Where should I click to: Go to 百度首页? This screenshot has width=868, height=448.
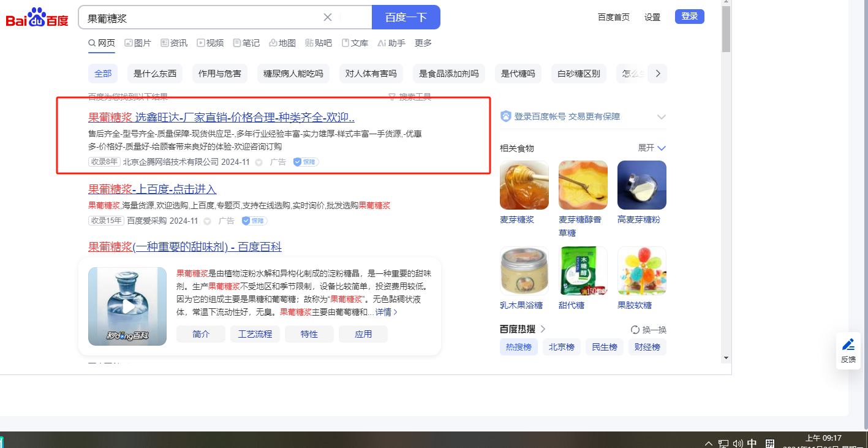click(614, 17)
